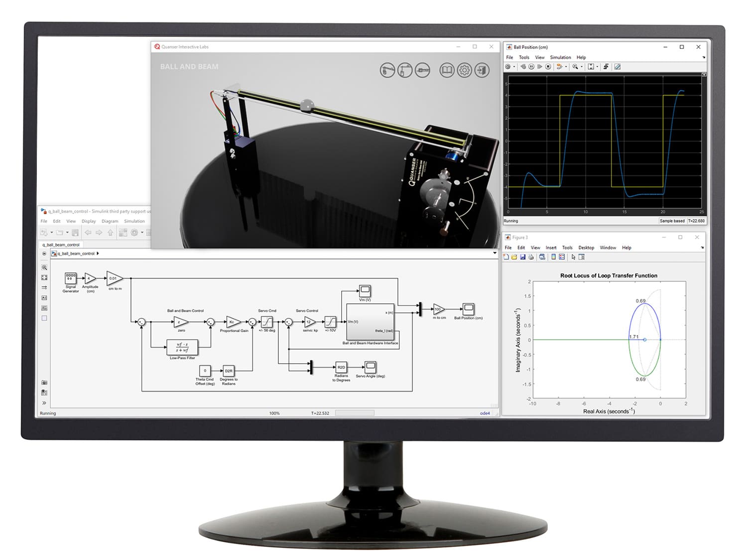Select the q_ball_beam_control model tab
The width and height of the screenshot is (747, 560).
pyautogui.click(x=61, y=245)
